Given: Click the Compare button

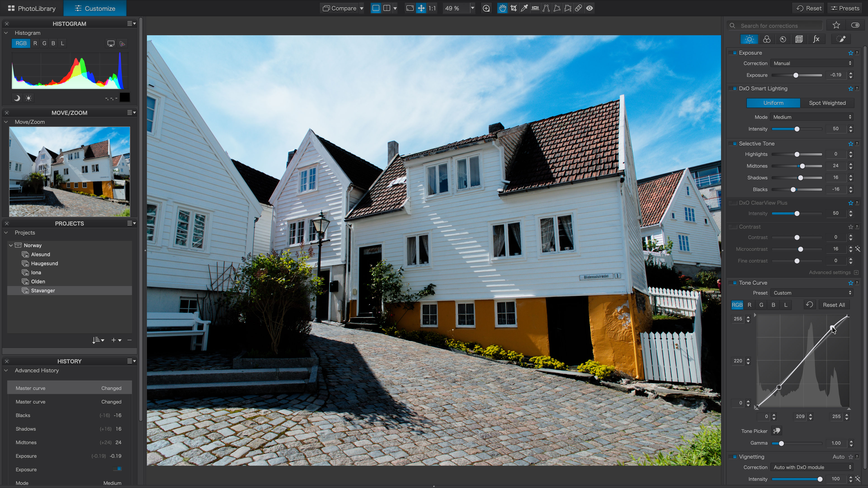Looking at the screenshot, I should click(x=339, y=8).
